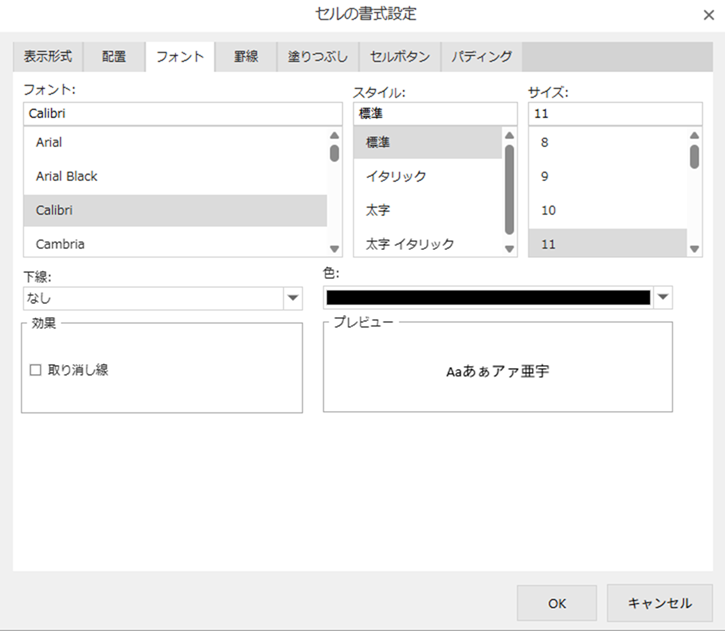Open the 下線 underline dropdown

pos(292,298)
